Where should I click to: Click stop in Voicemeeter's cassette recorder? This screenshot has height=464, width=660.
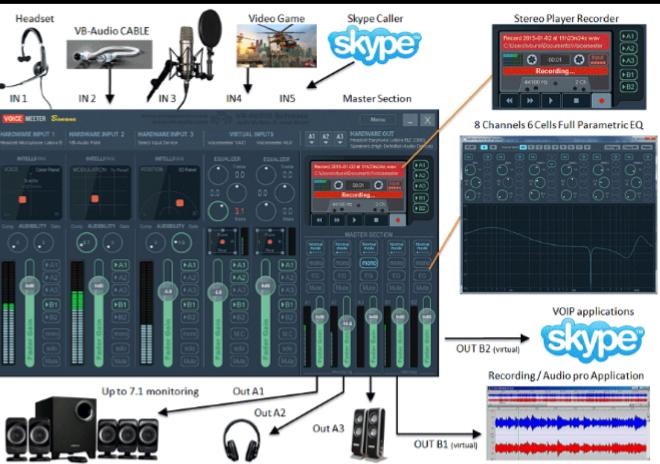click(376, 220)
